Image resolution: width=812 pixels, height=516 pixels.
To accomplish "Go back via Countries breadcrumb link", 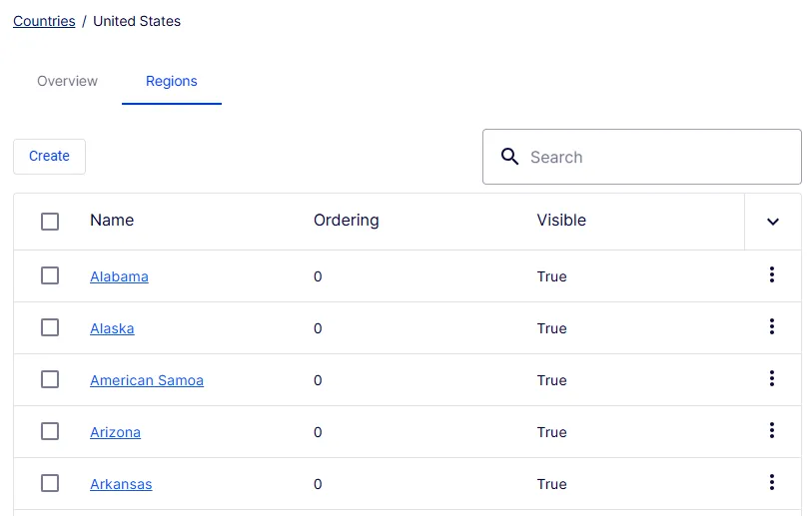I will tap(44, 21).
